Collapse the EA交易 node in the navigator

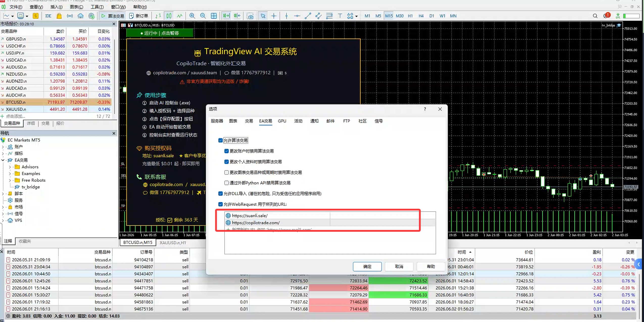(x=3, y=160)
